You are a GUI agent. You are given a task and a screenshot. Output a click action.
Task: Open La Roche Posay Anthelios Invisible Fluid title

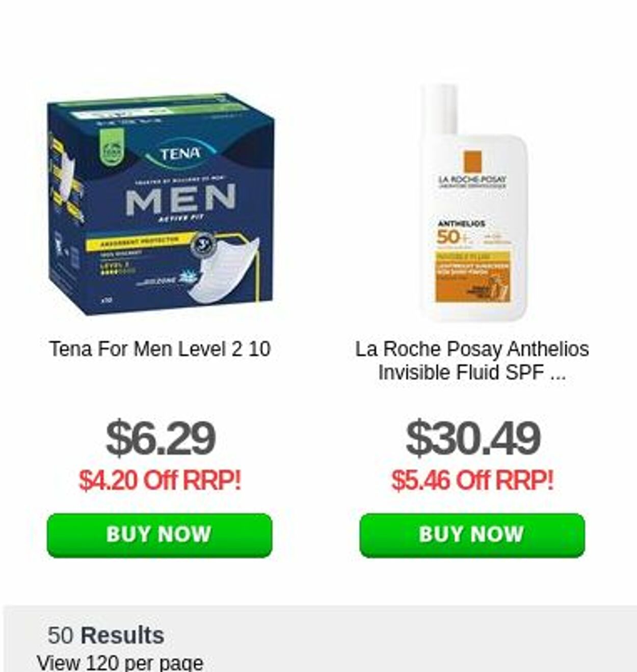coord(472,361)
